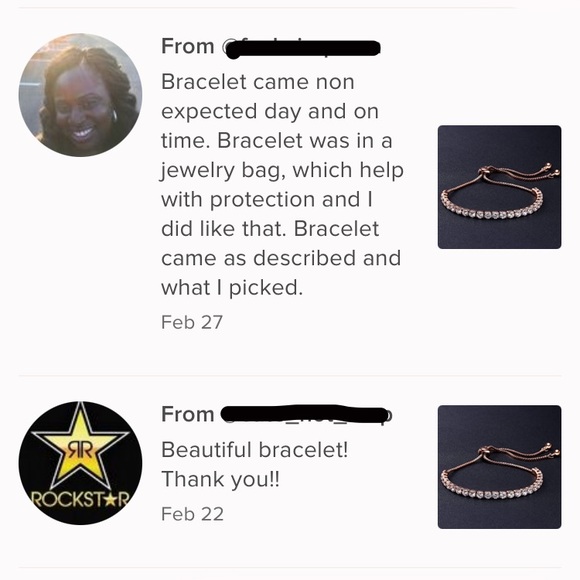Tap the 'with protection and I' line
The image size is (580, 580).
(x=267, y=200)
